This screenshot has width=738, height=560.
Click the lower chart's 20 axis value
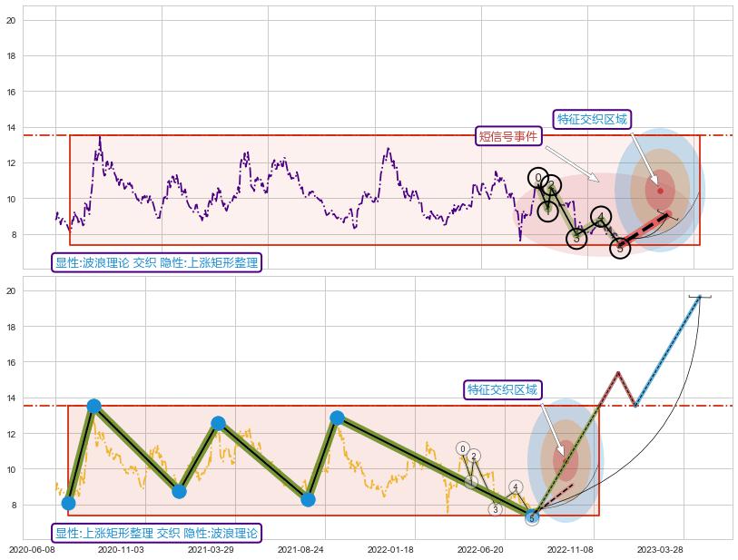pyautogui.click(x=11, y=290)
